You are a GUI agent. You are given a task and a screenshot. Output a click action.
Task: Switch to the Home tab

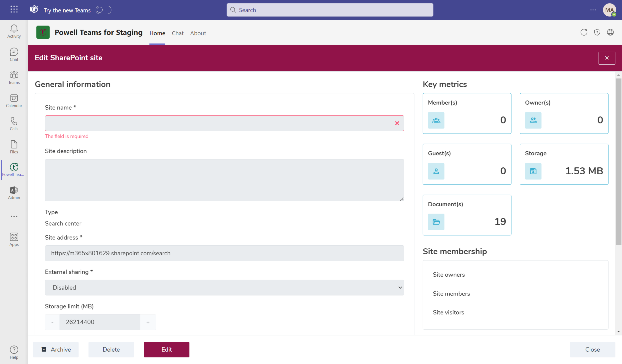coord(157,33)
